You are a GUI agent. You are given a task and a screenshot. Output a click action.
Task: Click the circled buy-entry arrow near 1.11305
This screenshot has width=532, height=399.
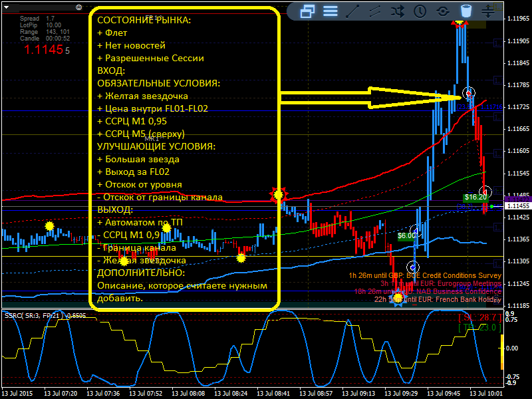pyautogui.click(x=412, y=267)
